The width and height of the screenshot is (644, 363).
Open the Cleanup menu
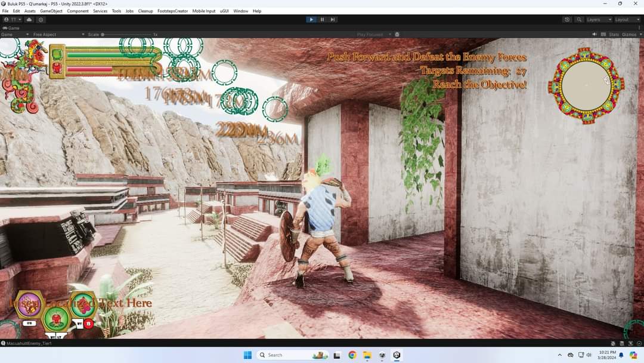click(145, 11)
